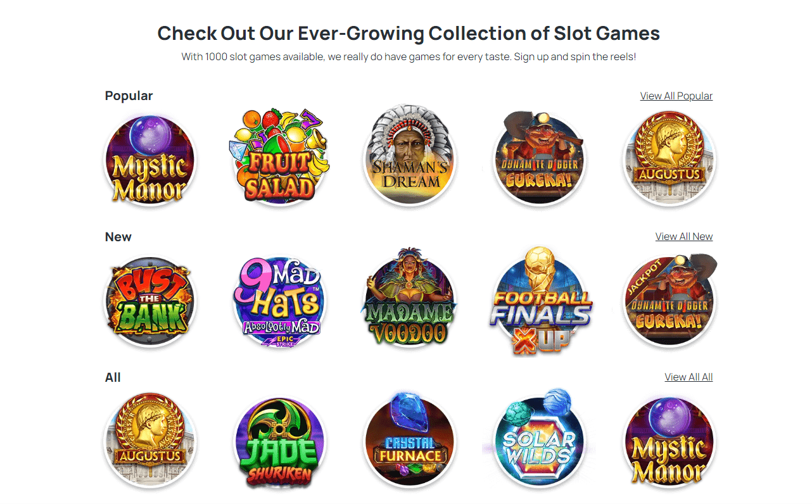812x504 pixels.
Task: Click the Popular section heading
Action: coord(129,96)
